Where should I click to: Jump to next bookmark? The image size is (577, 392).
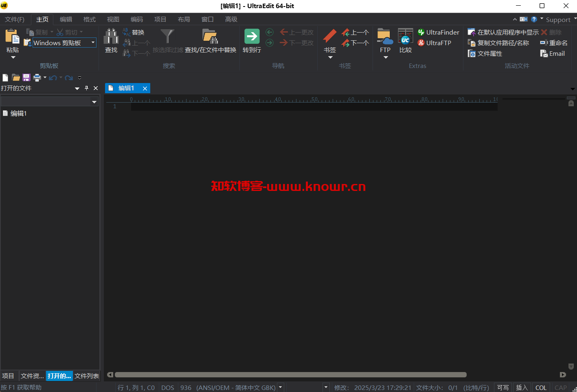[355, 43]
